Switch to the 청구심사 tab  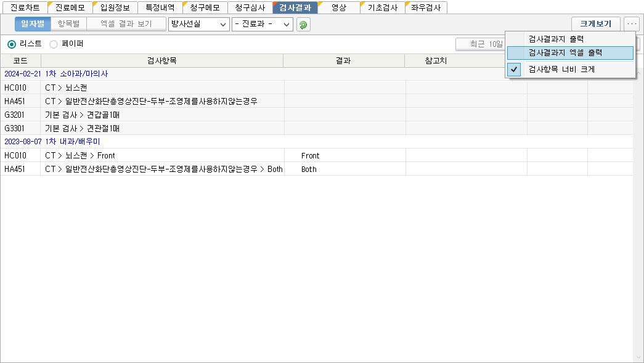coord(250,8)
